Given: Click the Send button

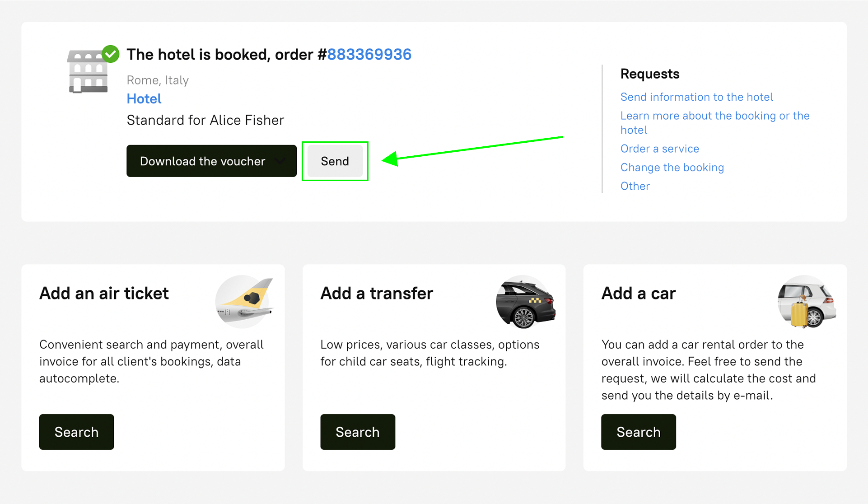Looking at the screenshot, I should [x=335, y=161].
